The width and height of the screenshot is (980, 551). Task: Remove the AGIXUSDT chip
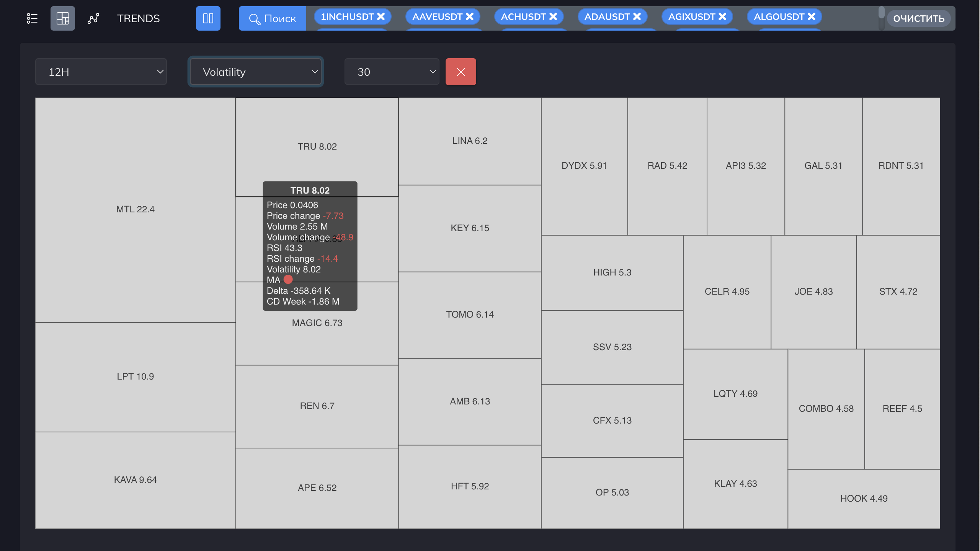click(722, 16)
